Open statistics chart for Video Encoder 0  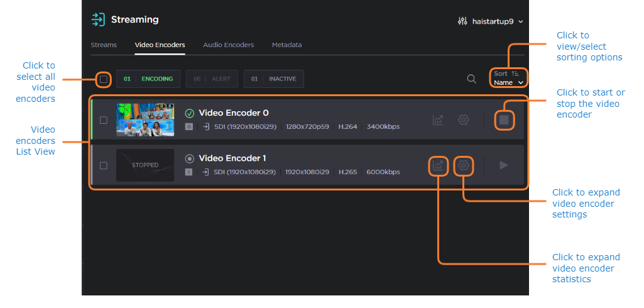coord(439,119)
